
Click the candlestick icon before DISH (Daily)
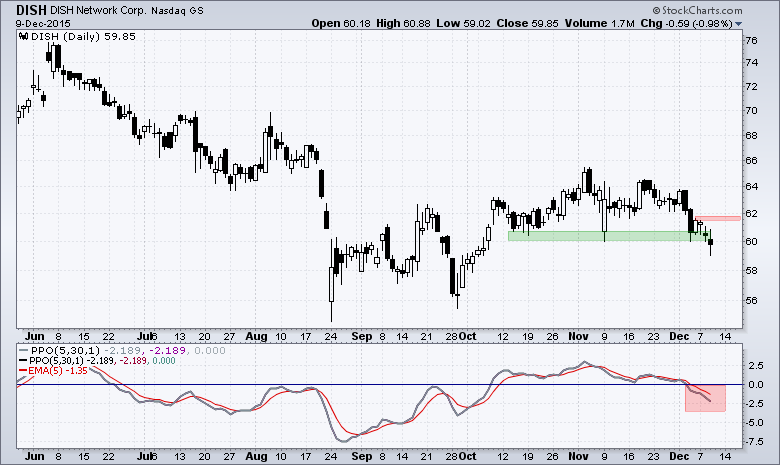(23, 36)
